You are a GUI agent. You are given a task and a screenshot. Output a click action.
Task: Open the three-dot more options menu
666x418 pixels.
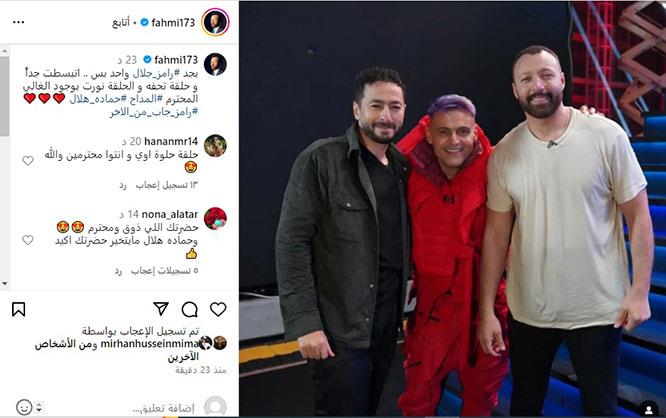pyautogui.click(x=19, y=22)
